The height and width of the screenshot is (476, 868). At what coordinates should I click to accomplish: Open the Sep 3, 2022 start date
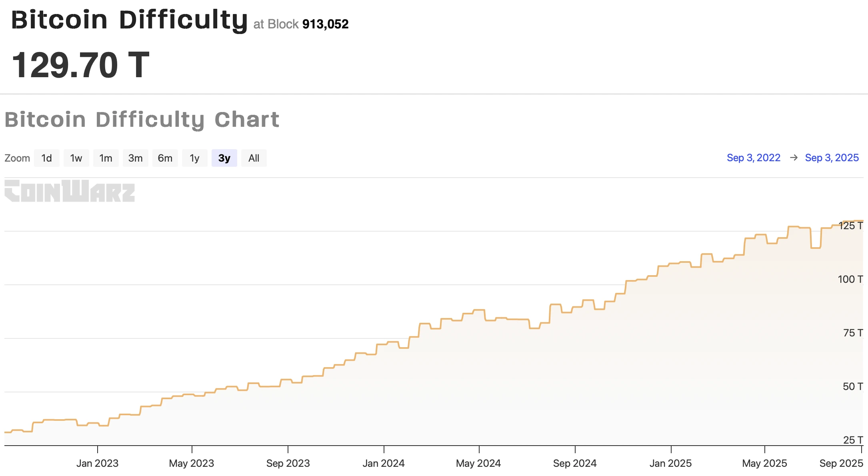[x=754, y=158]
